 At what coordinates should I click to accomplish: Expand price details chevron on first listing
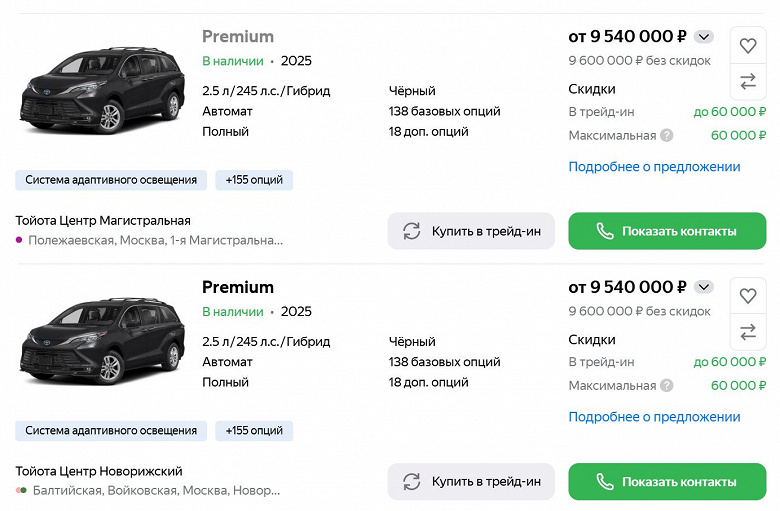(704, 37)
